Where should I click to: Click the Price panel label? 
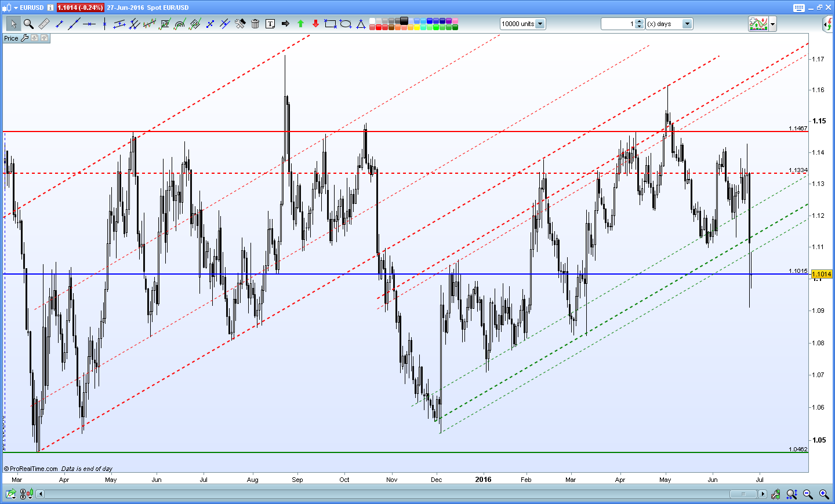11,38
